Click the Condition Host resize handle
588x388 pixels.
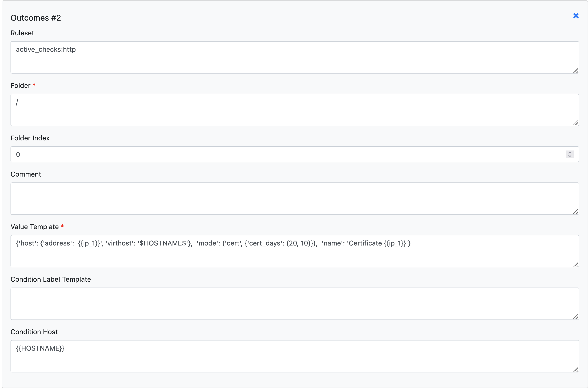[x=576, y=369]
